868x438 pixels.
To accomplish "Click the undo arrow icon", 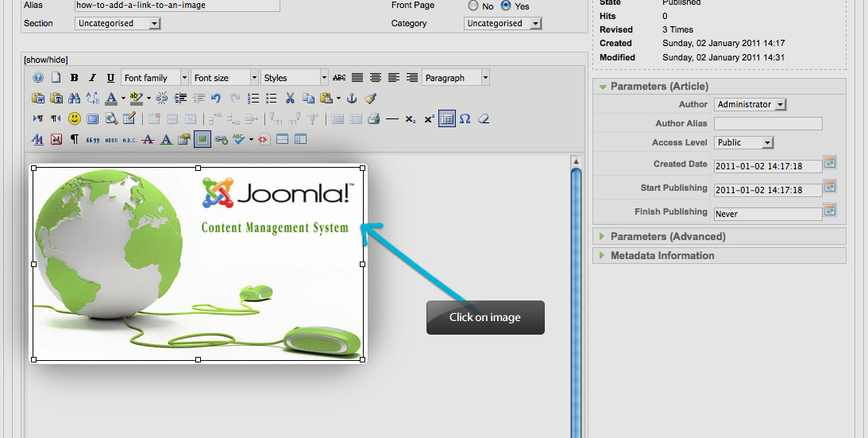I will [x=216, y=98].
